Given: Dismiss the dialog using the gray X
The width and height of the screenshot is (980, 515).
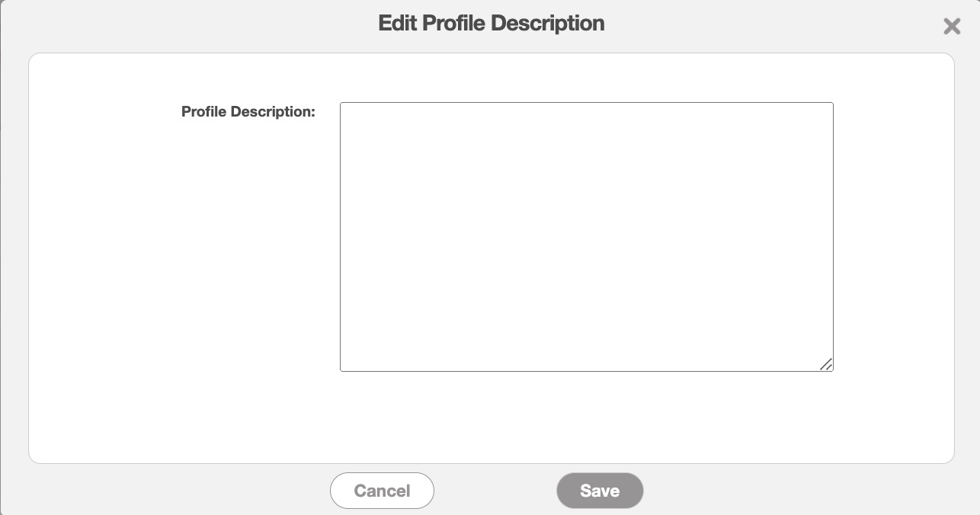Looking at the screenshot, I should [952, 27].
